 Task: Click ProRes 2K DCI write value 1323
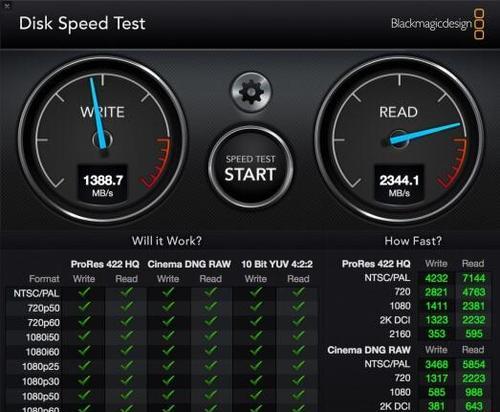436,320
